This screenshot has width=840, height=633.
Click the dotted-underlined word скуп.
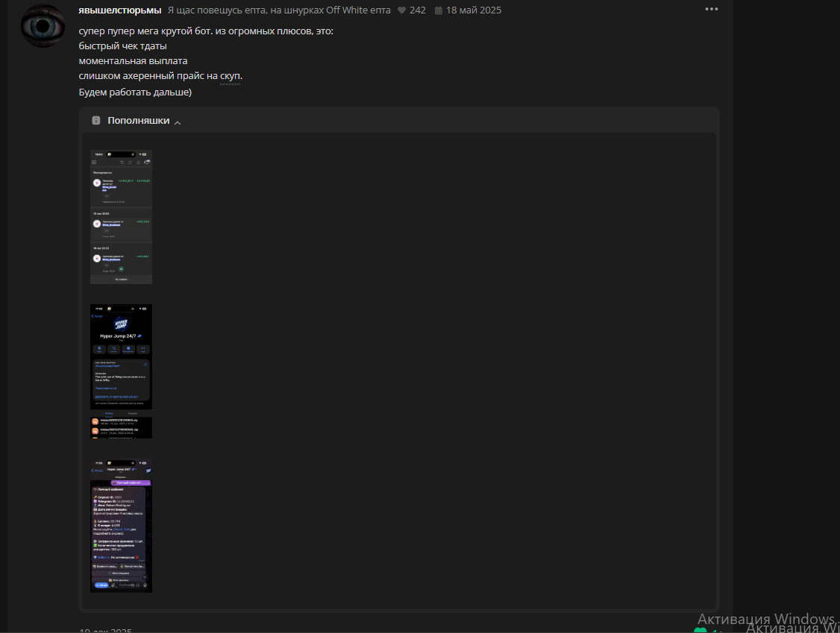coord(230,76)
